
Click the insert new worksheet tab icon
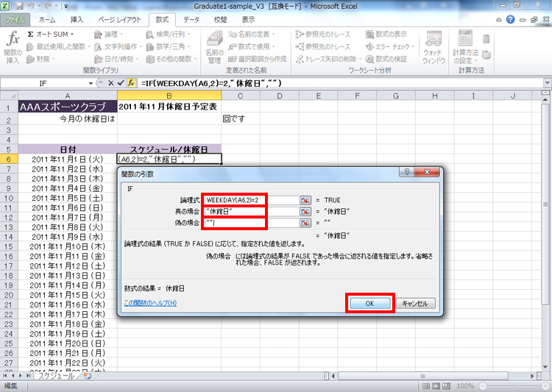coord(88,376)
